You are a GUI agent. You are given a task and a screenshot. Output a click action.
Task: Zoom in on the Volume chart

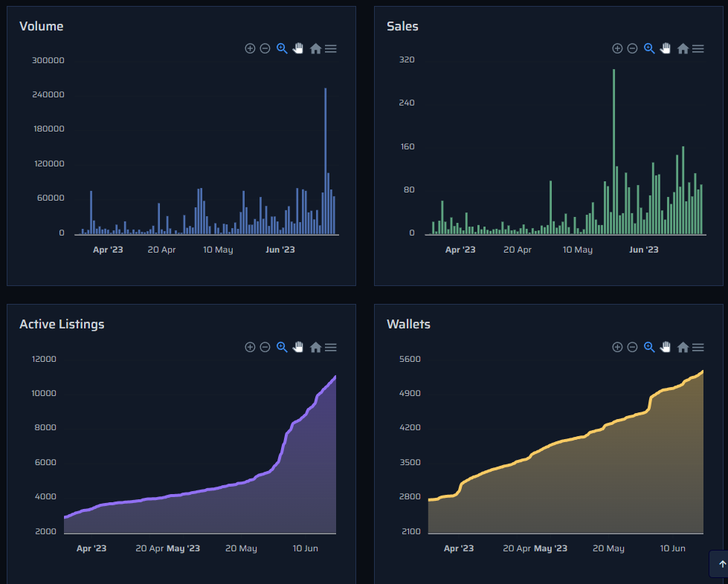pos(250,48)
